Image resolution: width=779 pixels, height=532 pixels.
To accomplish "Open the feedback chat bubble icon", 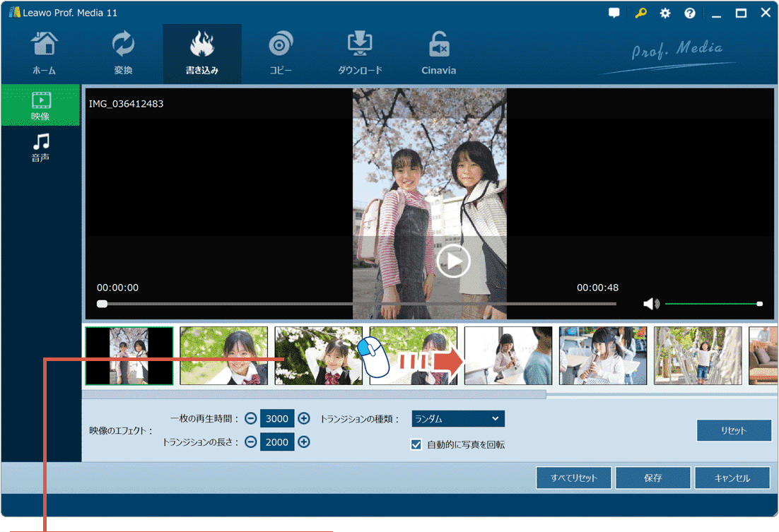I will coord(614,13).
